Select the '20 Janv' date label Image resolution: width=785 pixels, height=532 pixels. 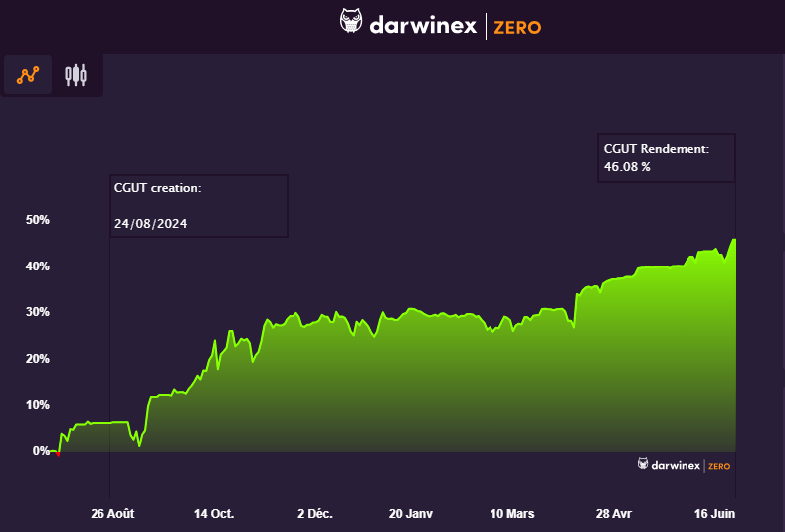(x=411, y=514)
